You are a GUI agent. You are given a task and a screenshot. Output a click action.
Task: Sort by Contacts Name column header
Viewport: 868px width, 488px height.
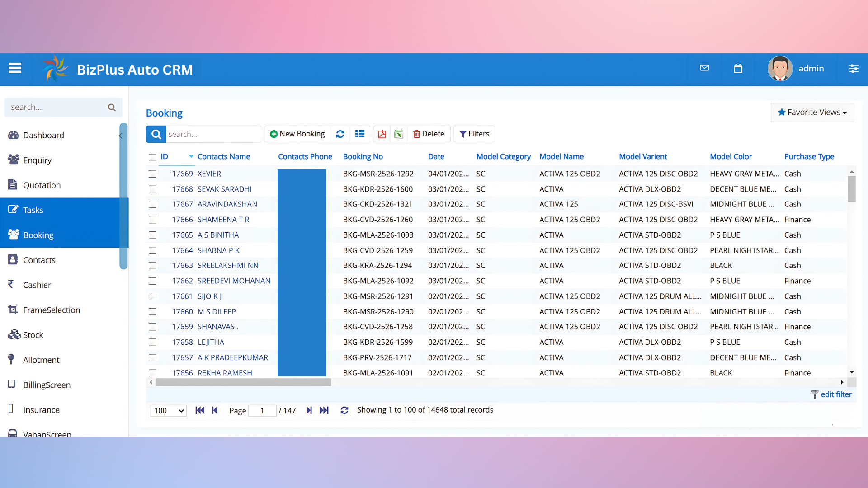(x=224, y=156)
